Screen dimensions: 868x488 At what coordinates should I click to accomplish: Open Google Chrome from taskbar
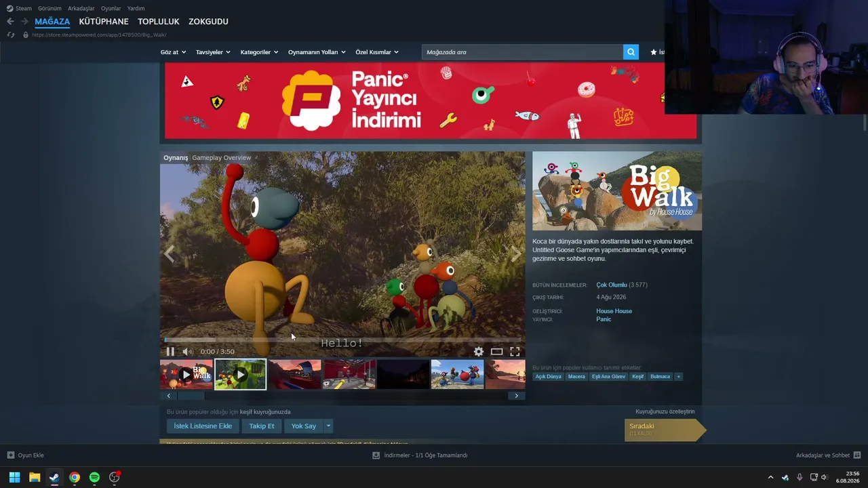tap(75, 477)
